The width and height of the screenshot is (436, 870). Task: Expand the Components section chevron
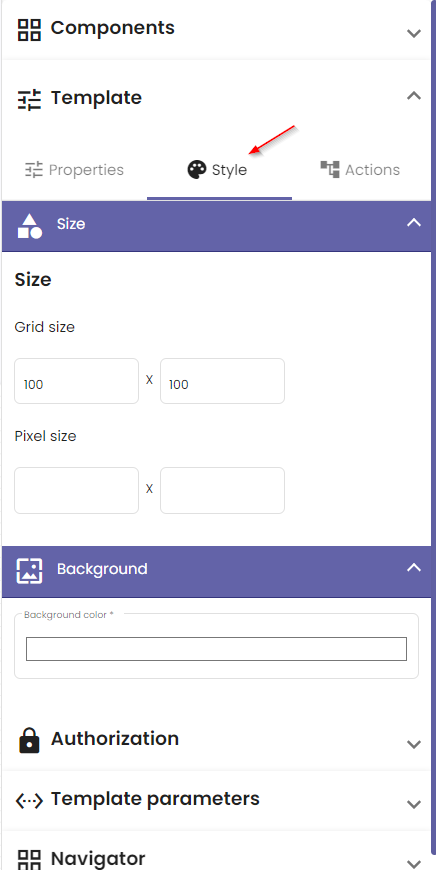(414, 33)
